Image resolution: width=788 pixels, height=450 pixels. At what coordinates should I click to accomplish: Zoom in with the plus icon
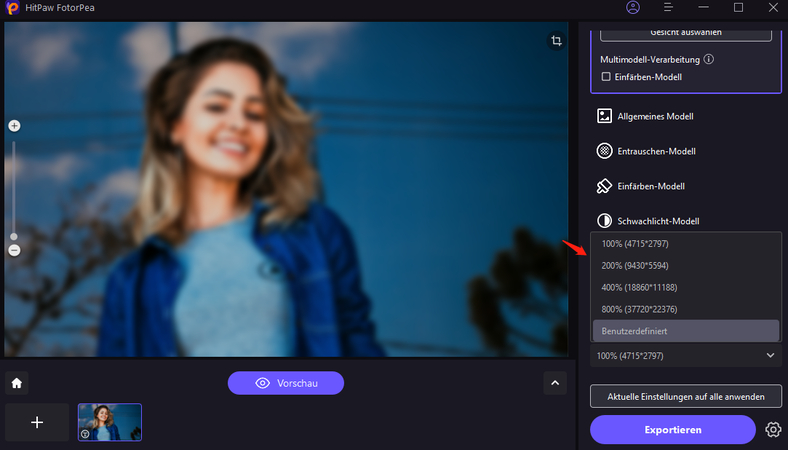point(14,126)
